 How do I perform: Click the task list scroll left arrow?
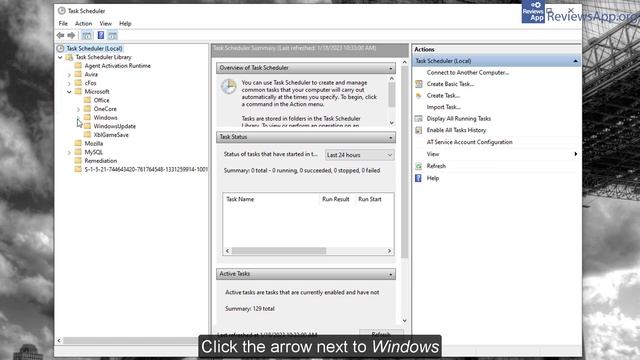pyautogui.click(x=227, y=251)
